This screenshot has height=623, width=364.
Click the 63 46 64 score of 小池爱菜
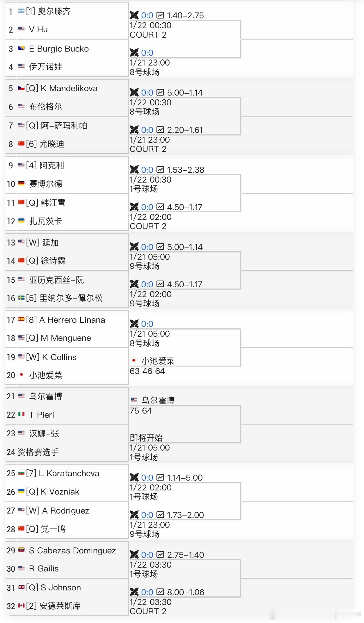(x=148, y=371)
